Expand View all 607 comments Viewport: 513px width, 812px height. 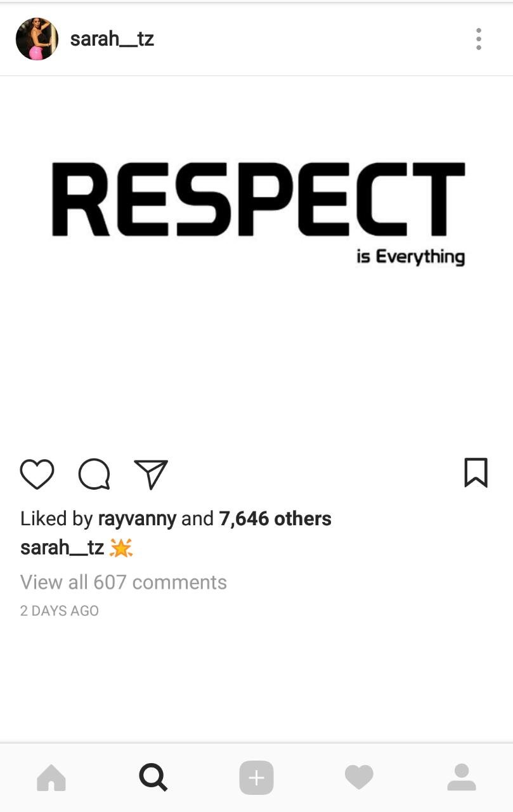(x=124, y=582)
